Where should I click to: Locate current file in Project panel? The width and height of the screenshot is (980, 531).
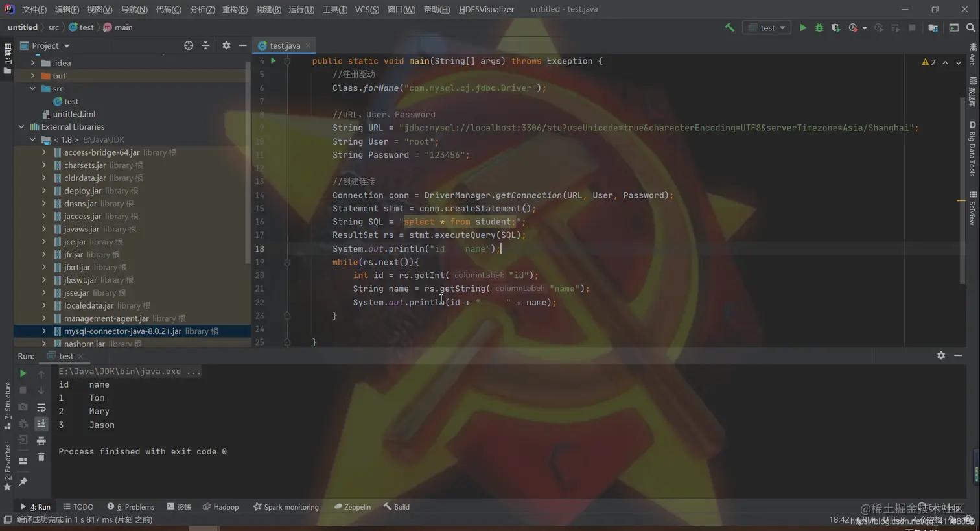tap(189, 45)
